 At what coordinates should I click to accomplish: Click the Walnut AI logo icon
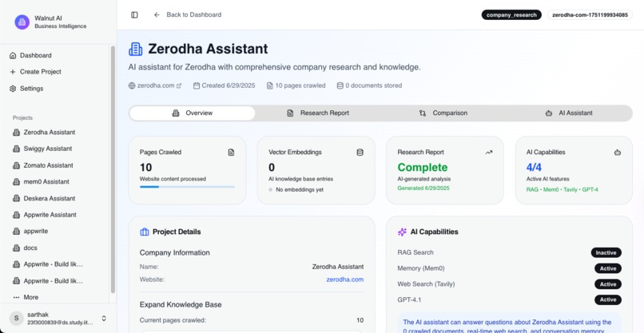(22, 22)
